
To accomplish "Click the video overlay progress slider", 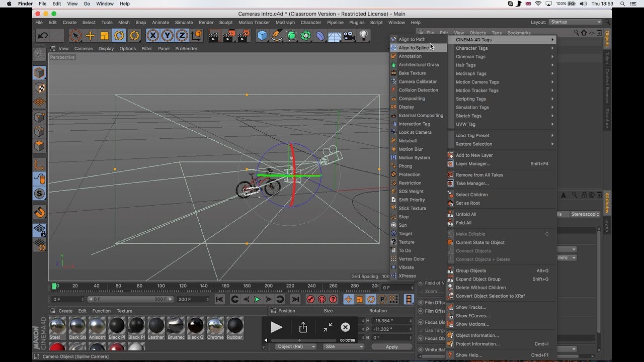I will [303, 340].
